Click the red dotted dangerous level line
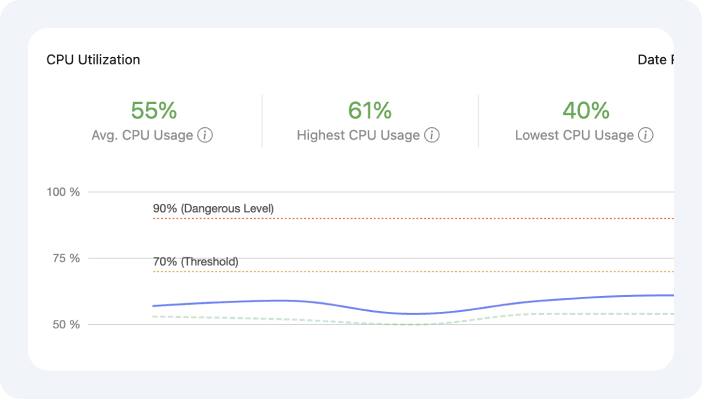This screenshot has width=702, height=399. point(413,219)
